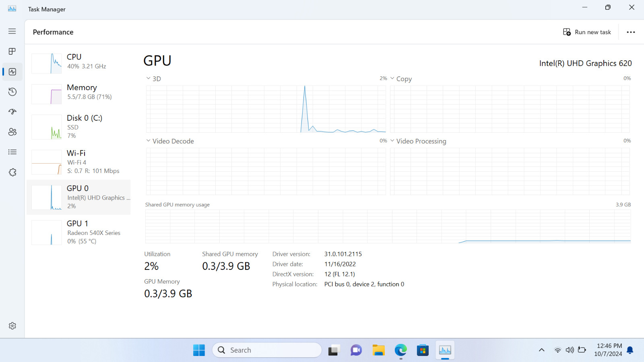644x362 pixels.
Task: Click the Intel(R) UHD Graphics 620 title
Action: (x=585, y=64)
